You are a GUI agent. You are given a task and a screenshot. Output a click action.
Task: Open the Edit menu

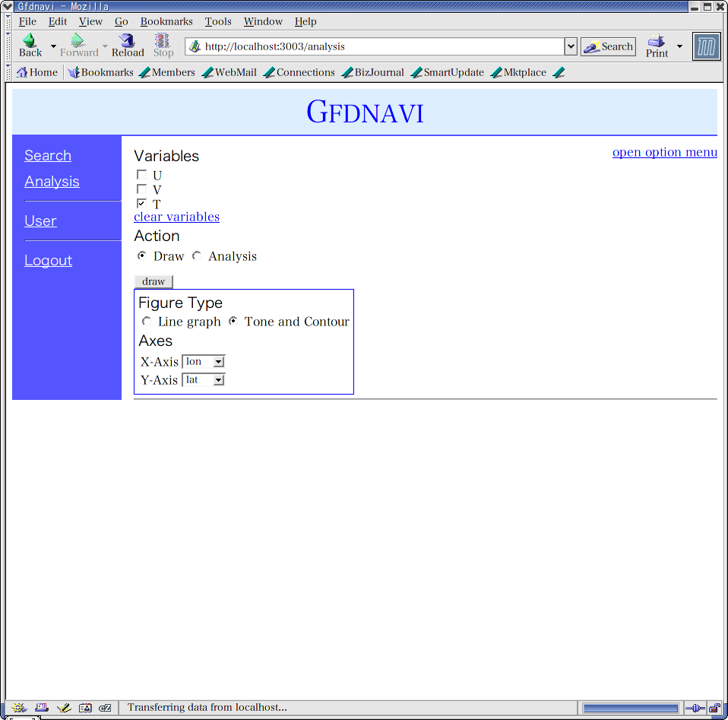(58, 21)
